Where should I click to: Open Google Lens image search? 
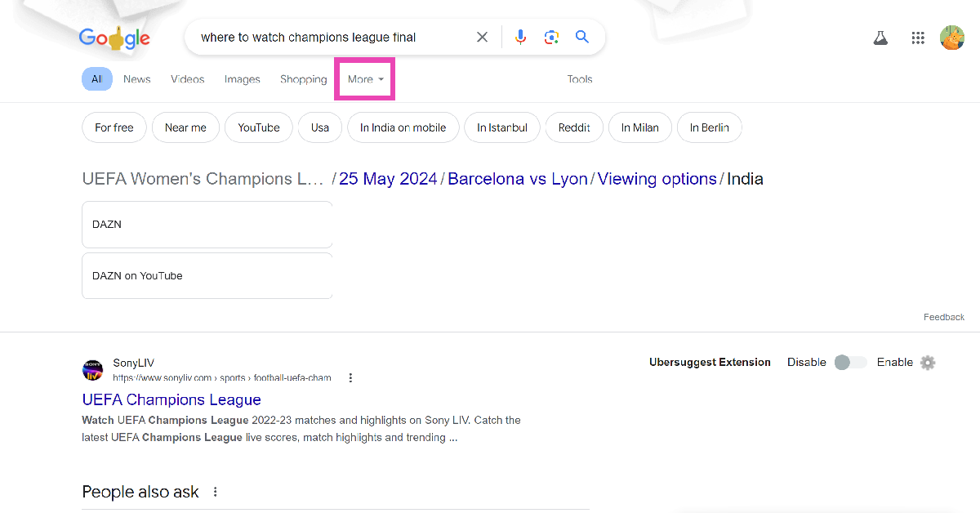pyautogui.click(x=551, y=38)
